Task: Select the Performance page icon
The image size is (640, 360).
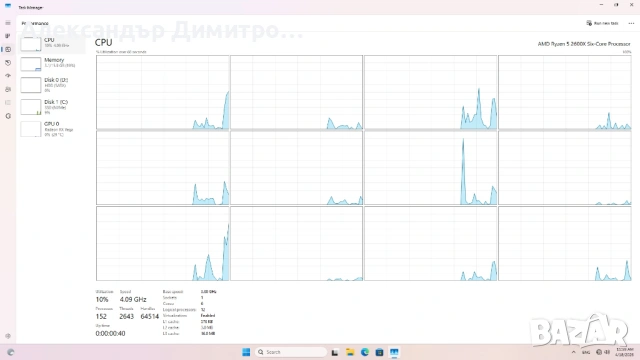Action: [x=8, y=49]
